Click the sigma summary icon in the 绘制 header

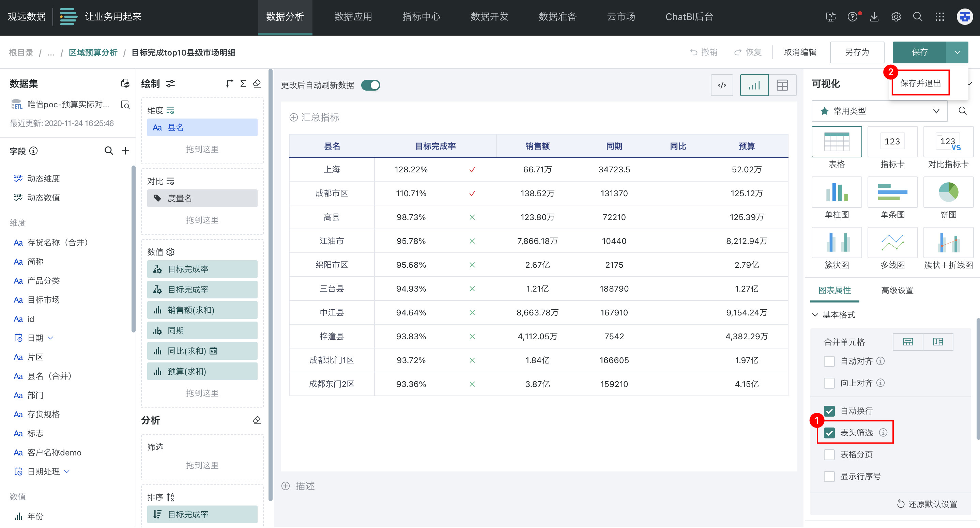[243, 84]
